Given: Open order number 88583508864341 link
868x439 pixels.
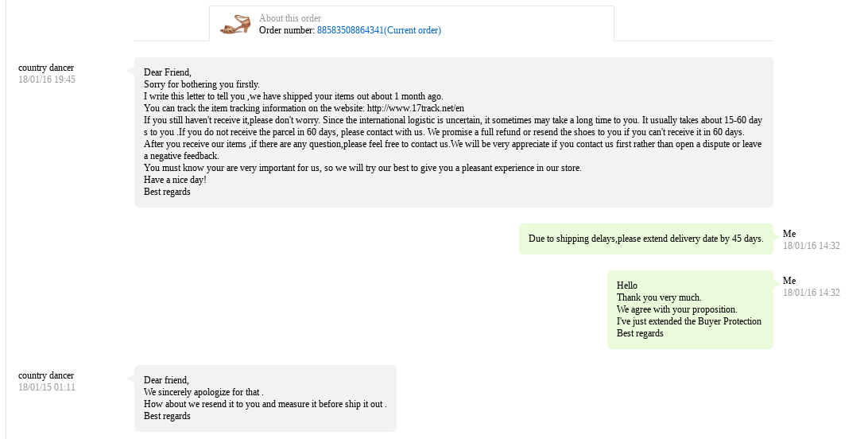Looking at the screenshot, I should [x=378, y=30].
